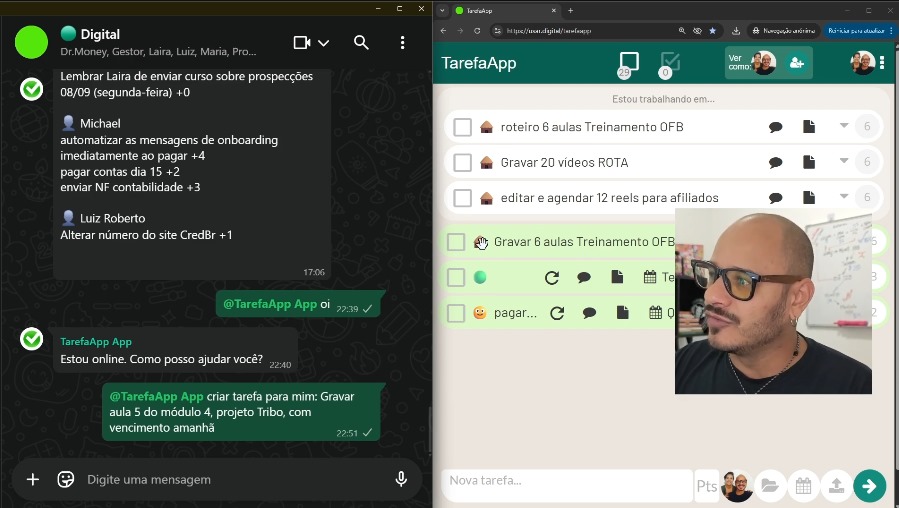The height and width of the screenshot is (508, 899).
Task: Click the Nova tarefa input field
Action: click(x=566, y=481)
